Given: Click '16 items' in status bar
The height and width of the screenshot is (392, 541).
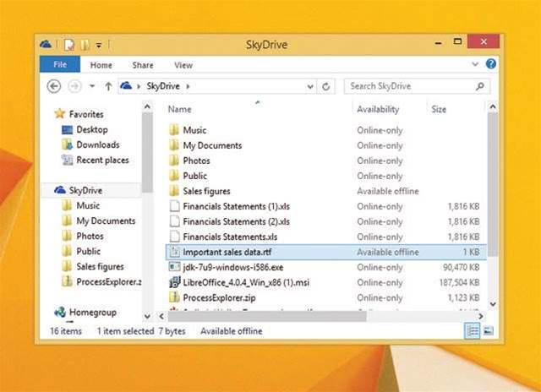Looking at the screenshot, I should tap(66, 331).
